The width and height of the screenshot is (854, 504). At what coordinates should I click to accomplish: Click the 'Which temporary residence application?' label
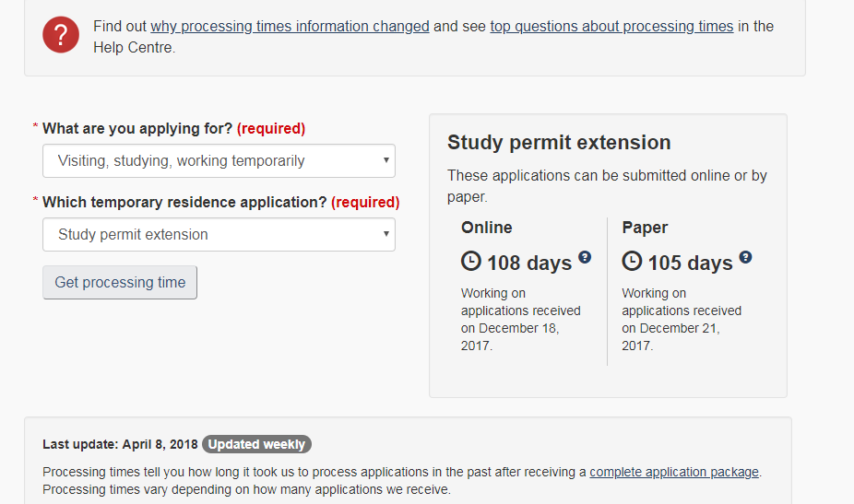click(184, 203)
